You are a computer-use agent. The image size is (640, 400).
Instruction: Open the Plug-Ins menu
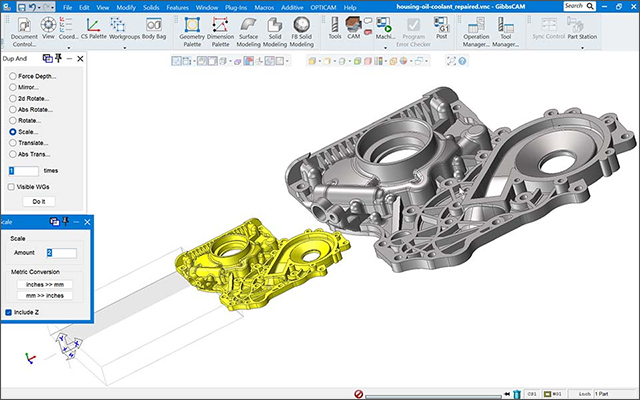pos(237,7)
